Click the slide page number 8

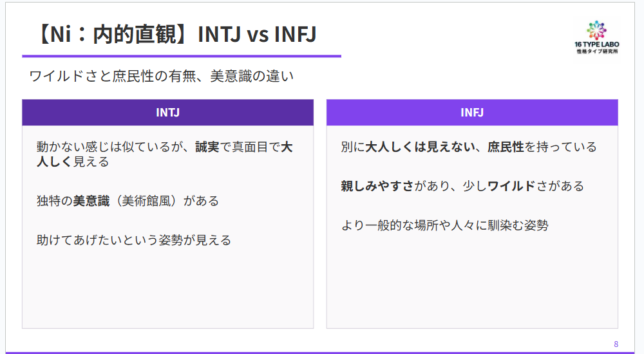pyautogui.click(x=616, y=344)
